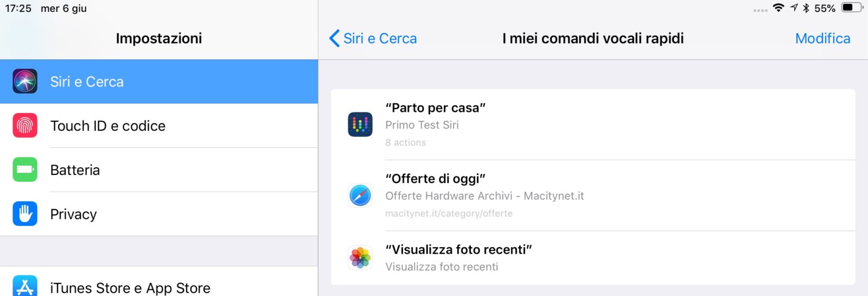This screenshot has width=868, height=296.
Task: Tap the Primo Test Siri app icon
Action: (x=360, y=124)
